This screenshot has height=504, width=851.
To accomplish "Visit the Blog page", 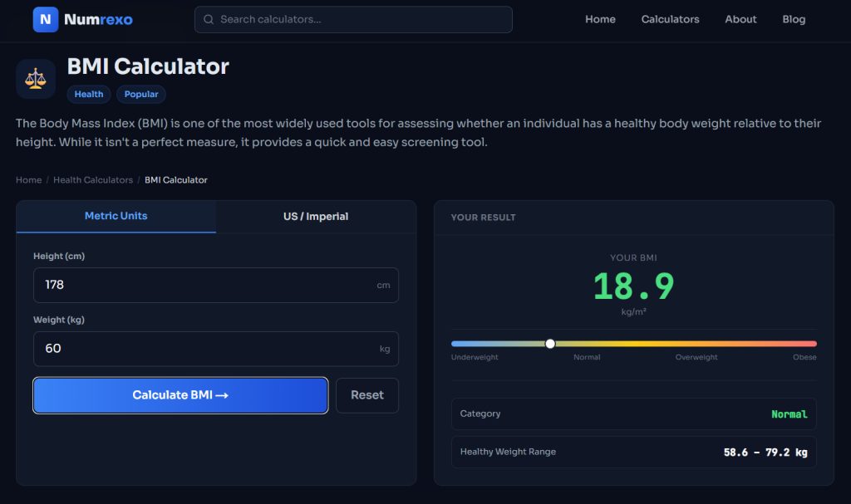I will tap(794, 20).
